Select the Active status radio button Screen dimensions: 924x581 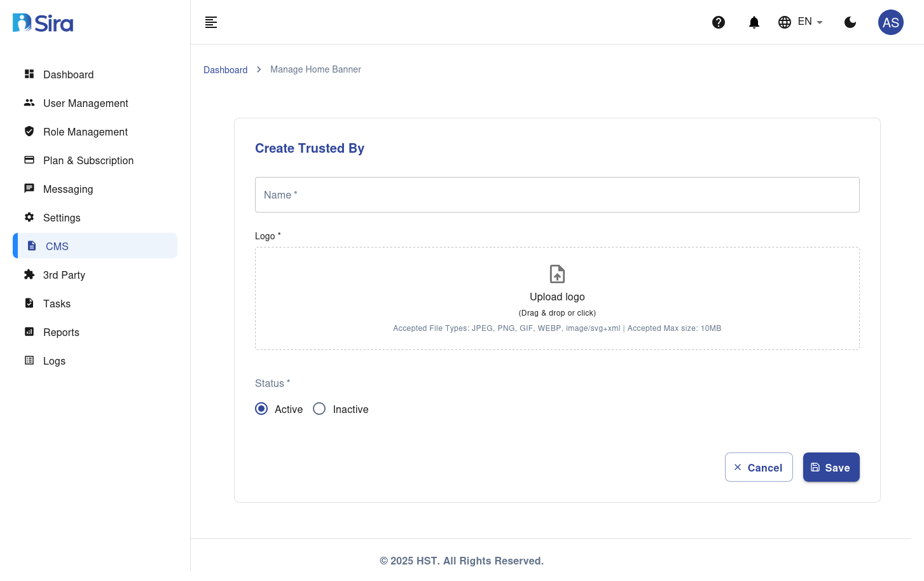[261, 409]
